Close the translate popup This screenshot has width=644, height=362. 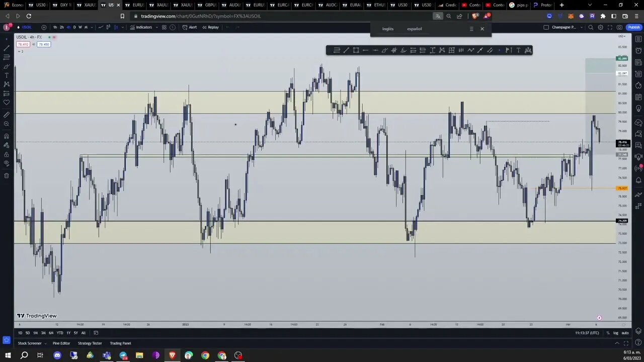click(x=482, y=29)
